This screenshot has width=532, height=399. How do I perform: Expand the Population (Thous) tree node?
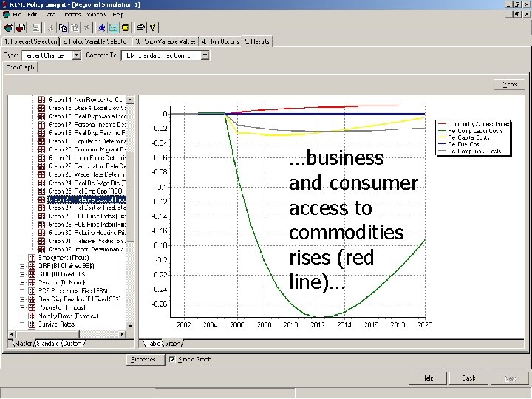coord(22,307)
